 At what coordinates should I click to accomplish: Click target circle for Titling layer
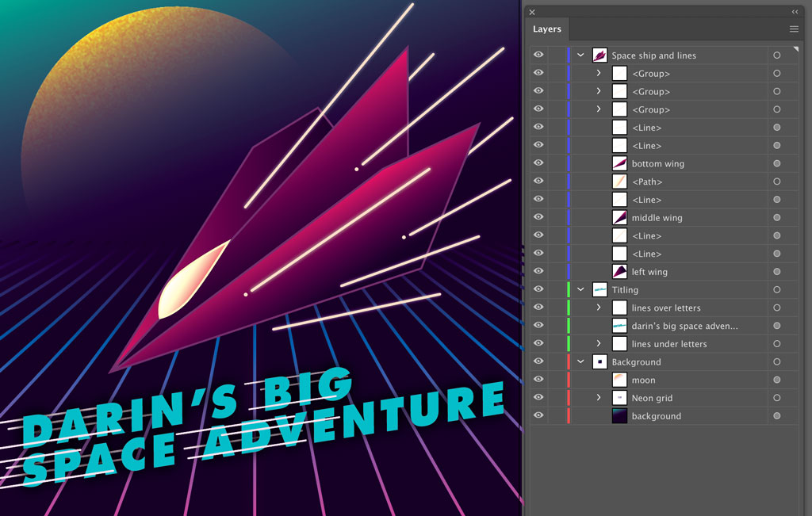[777, 289]
